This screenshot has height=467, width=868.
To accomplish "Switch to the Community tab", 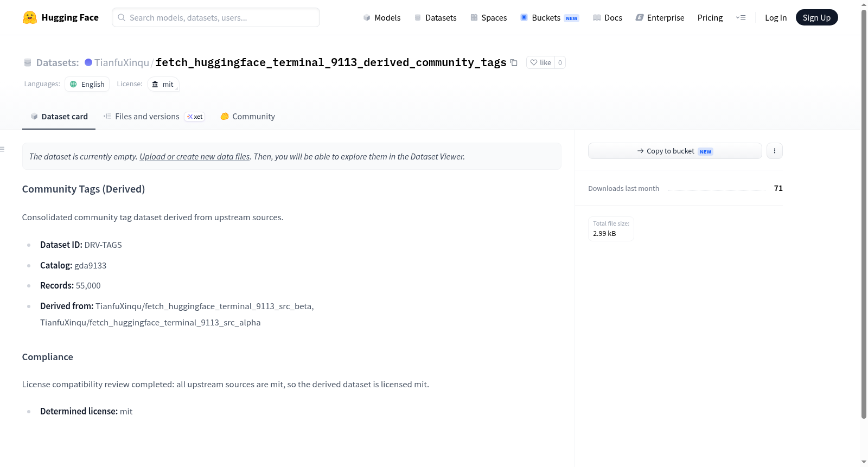I will (x=248, y=117).
